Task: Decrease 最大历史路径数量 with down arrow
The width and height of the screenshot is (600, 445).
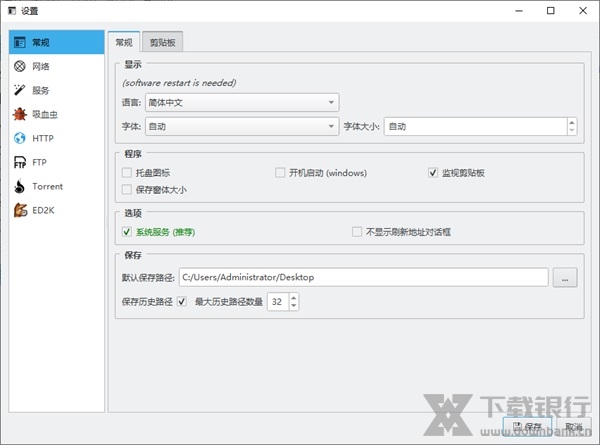Action: [293, 305]
